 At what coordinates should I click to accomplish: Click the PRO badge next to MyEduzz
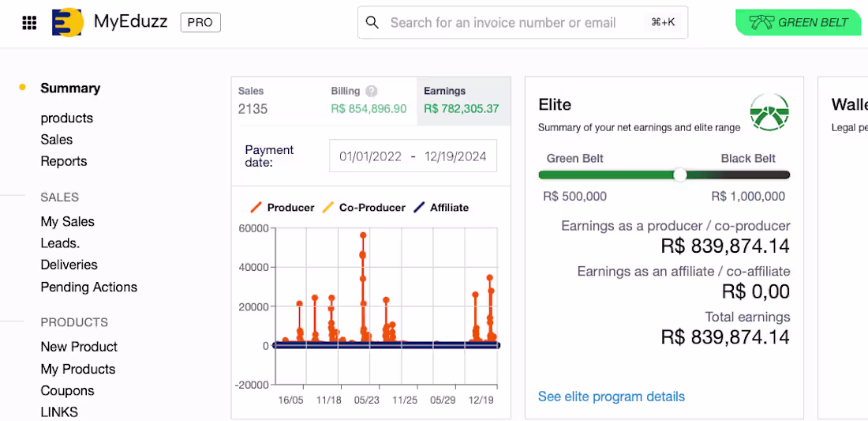click(200, 23)
